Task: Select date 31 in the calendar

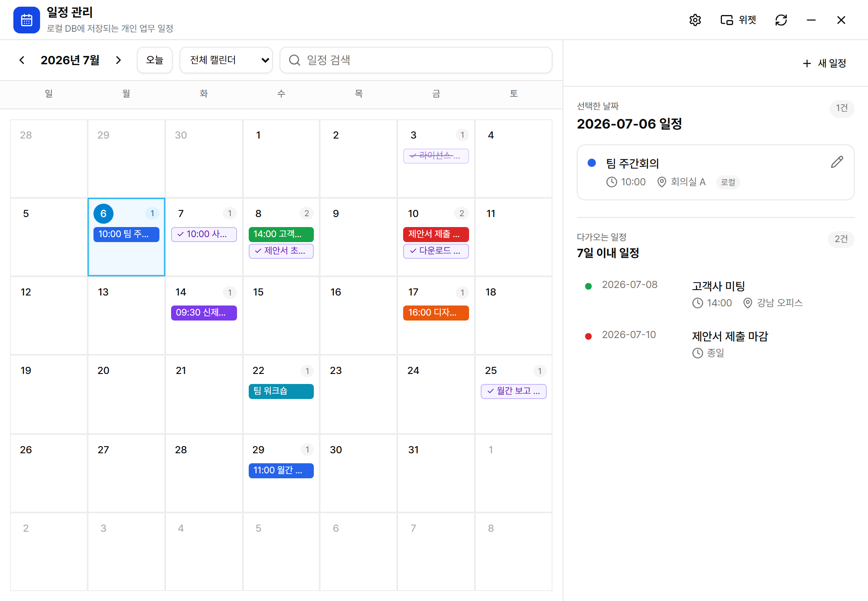Action: click(x=413, y=450)
